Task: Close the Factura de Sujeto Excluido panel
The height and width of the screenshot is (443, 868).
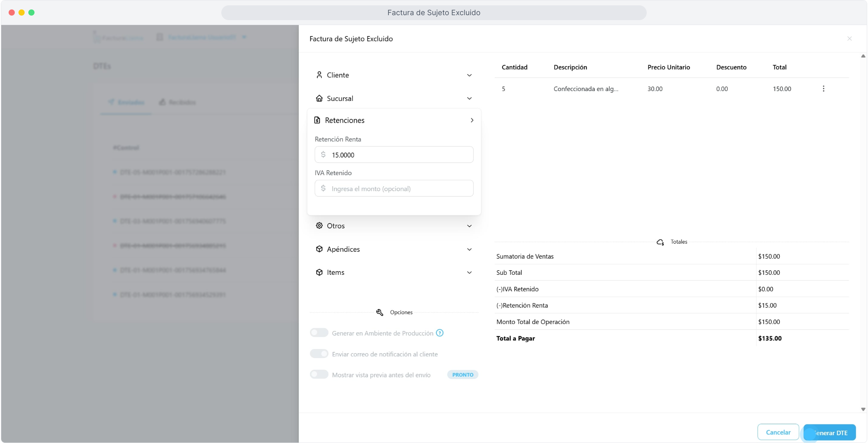Action: tap(850, 39)
